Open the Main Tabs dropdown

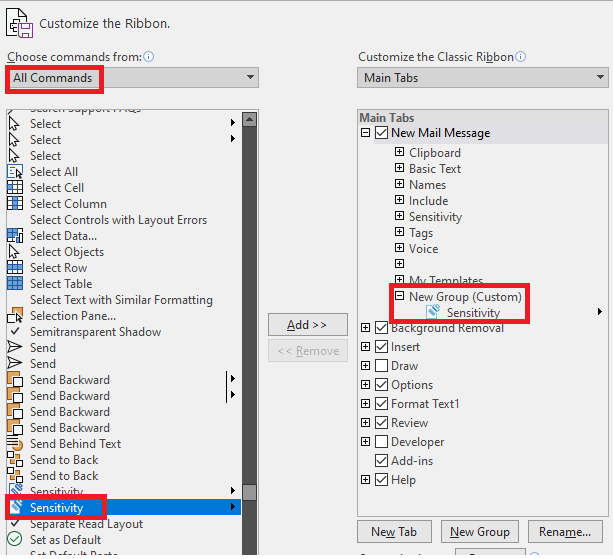click(x=482, y=77)
